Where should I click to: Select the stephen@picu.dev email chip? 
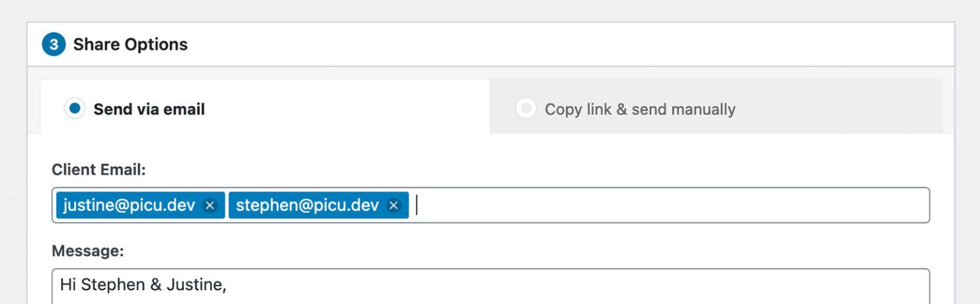point(307,205)
